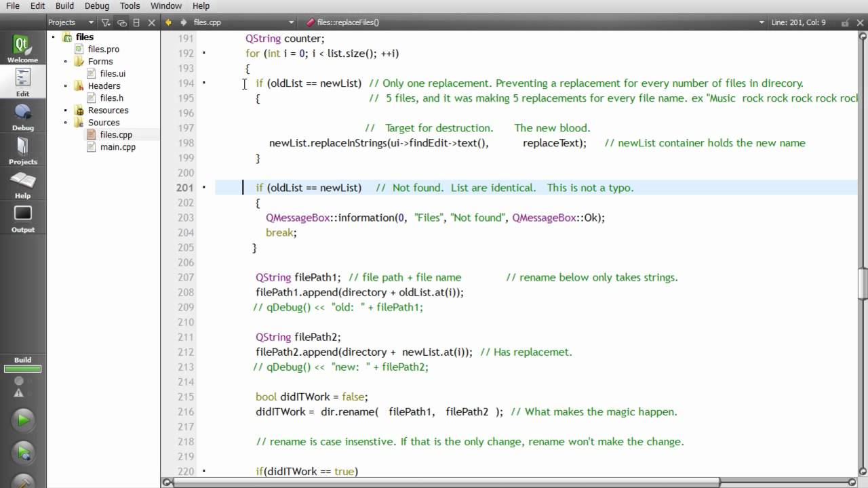This screenshot has height=488, width=868.
Task: Open the Tools menu
Action: pos(130,5)
